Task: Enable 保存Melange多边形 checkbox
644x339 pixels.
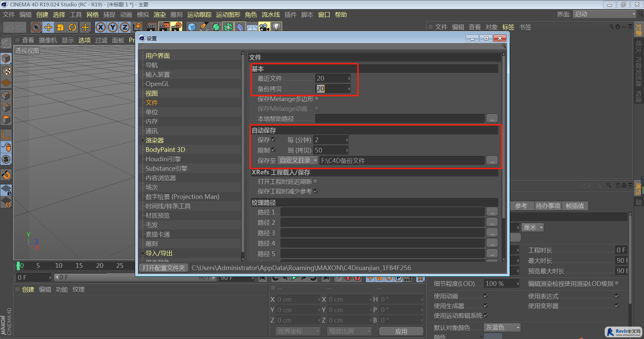Action: coord(317,99)
